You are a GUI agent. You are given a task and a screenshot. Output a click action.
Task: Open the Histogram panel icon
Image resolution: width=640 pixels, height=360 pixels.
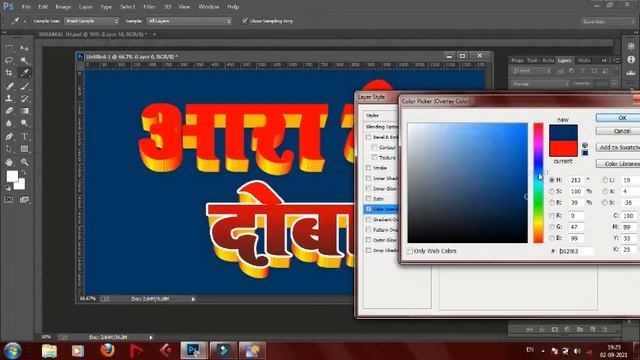[x=631, y=73]
